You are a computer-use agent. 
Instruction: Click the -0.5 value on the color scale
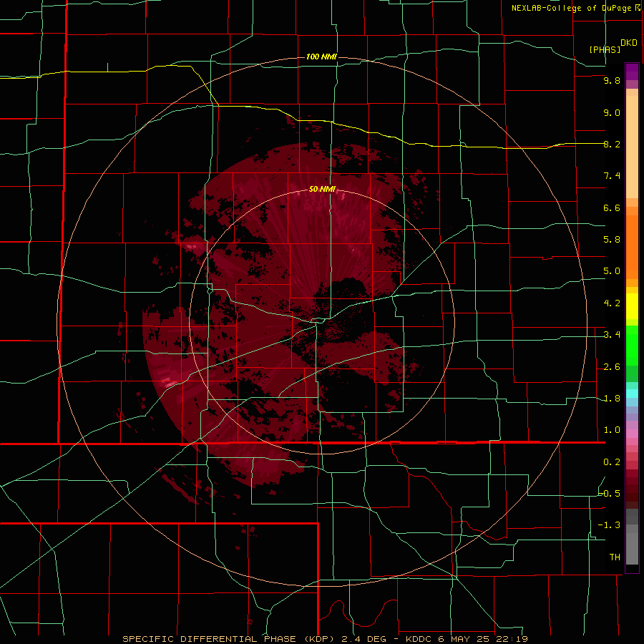609,494
